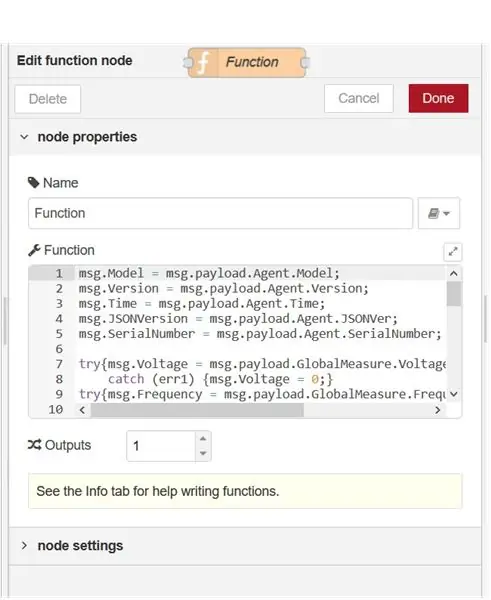Click the Cancel button
Screen dimensions: 491x600
(359, 98)
